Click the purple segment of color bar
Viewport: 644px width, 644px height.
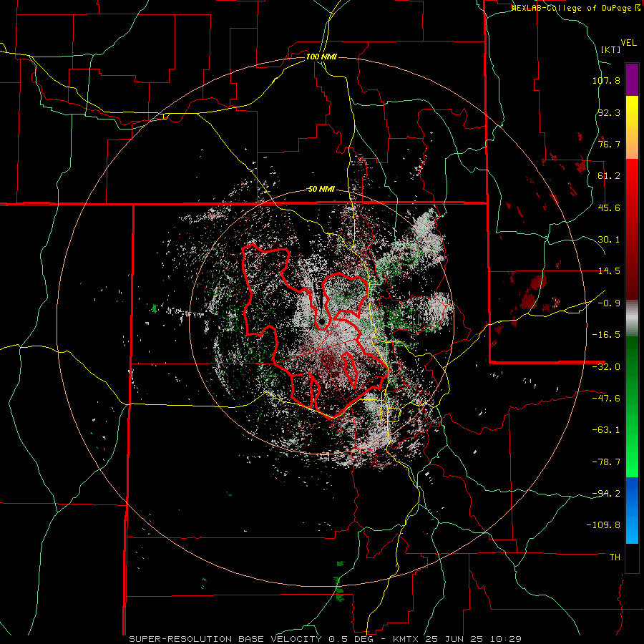coord(632,79)
